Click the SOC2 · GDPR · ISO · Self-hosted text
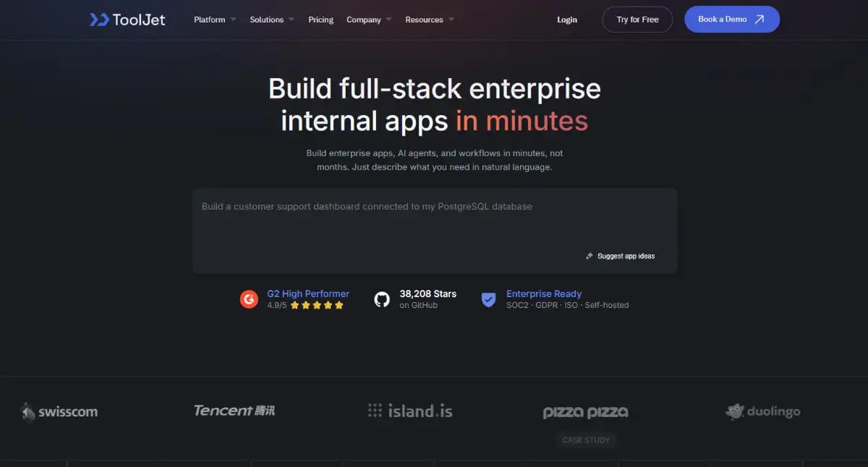Viewport: 868px width, 467px height. tap(568, 305)
